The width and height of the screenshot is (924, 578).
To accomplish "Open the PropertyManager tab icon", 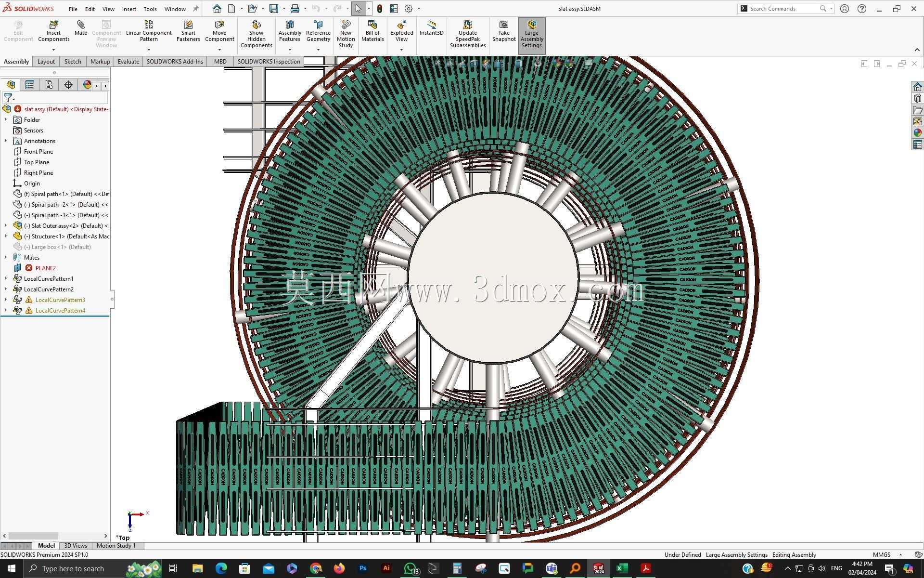I will tap(30, 85).
